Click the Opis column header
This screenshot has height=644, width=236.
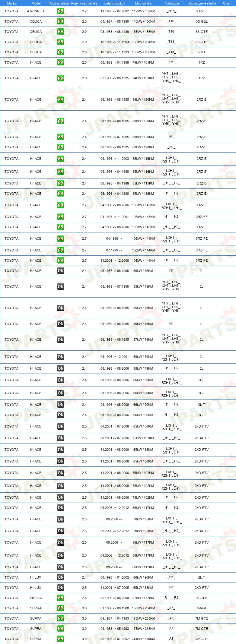point(226,3)
